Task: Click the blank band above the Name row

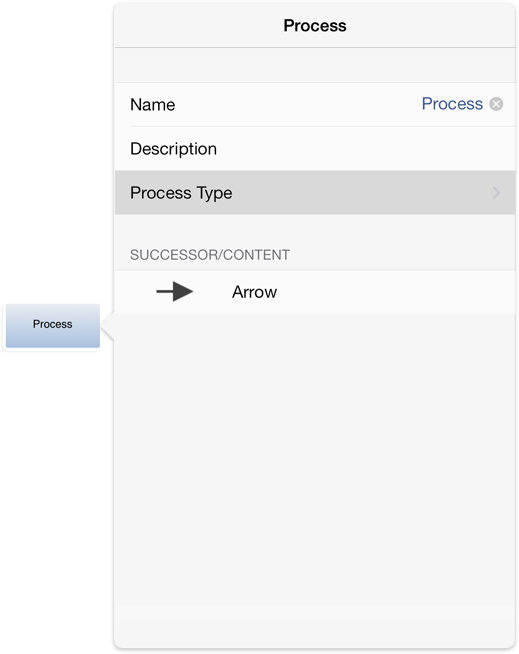Action: 315,65
